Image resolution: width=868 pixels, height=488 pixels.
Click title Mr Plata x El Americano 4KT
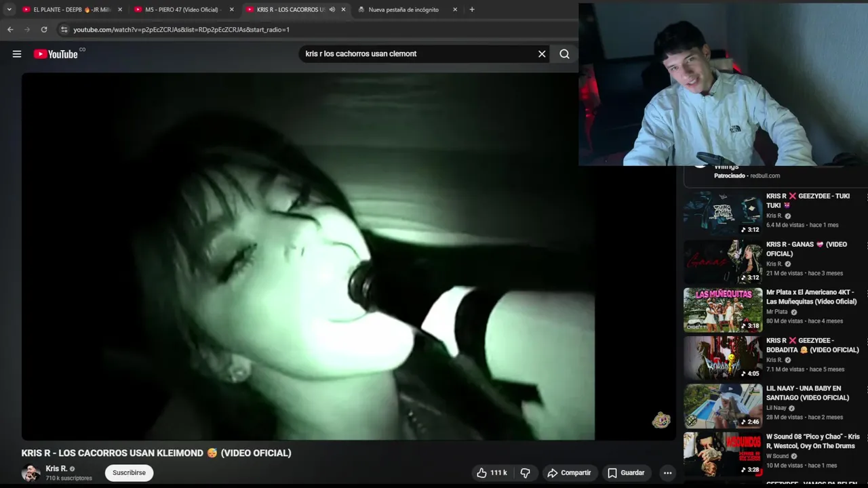pyautogui.click(x=812, y=297)
